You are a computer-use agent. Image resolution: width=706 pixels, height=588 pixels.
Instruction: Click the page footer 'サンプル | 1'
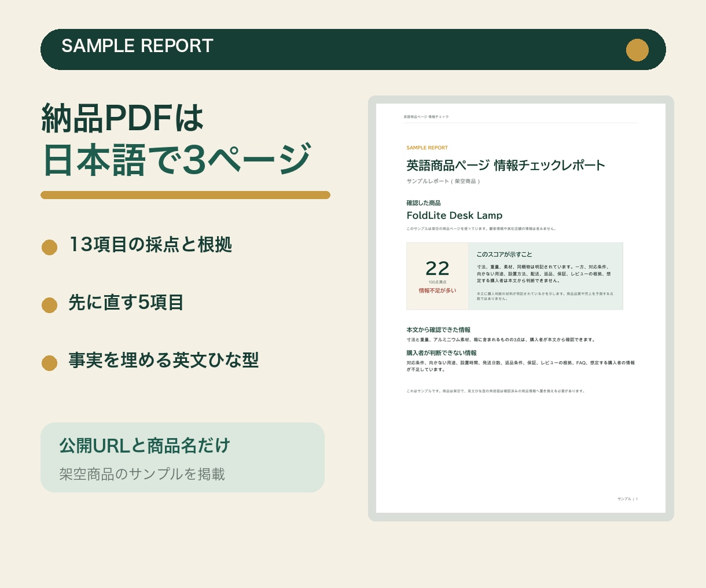click(627, 499)
